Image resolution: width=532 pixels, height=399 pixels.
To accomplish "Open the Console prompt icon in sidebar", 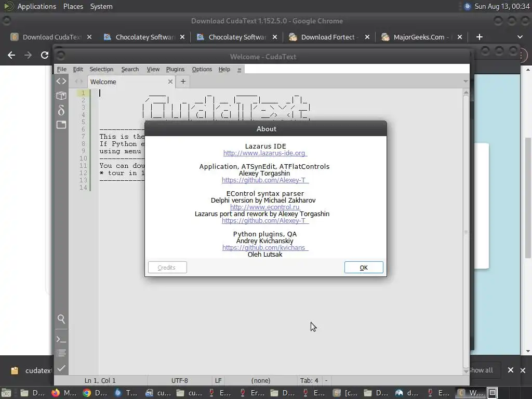I will (x=61, y=339).
